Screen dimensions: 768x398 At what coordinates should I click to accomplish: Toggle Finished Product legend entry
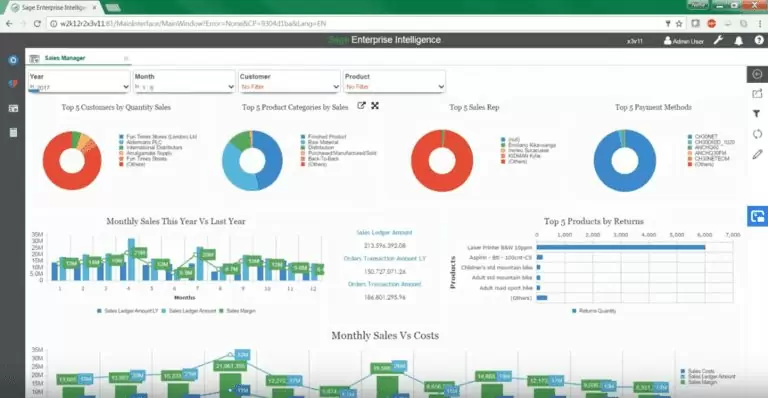coord(323,137)
